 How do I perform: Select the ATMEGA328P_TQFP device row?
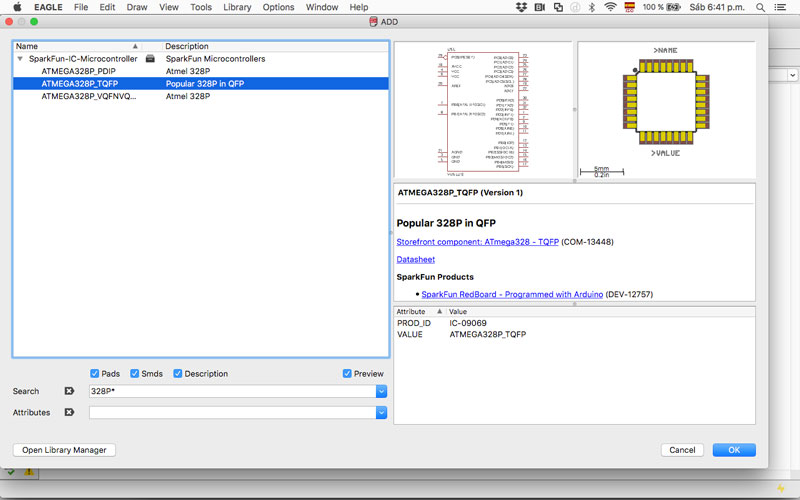tap(201, 83)
